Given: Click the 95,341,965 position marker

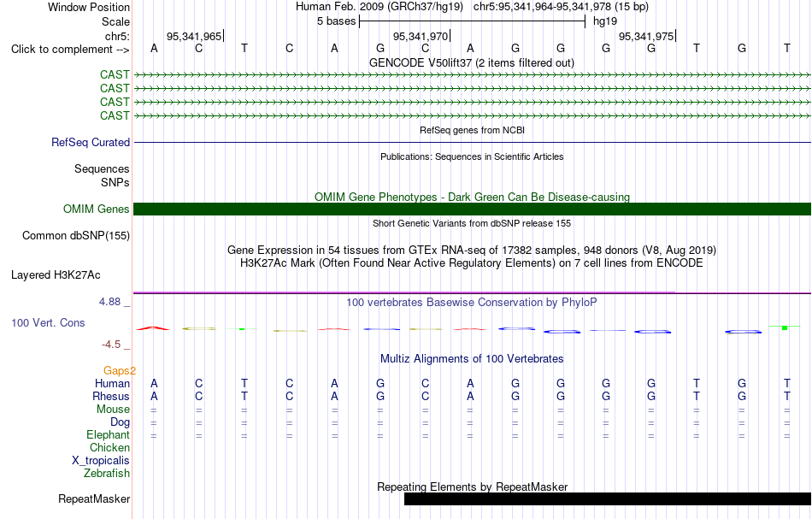Looking at the screenshot, I should [195, 36].
